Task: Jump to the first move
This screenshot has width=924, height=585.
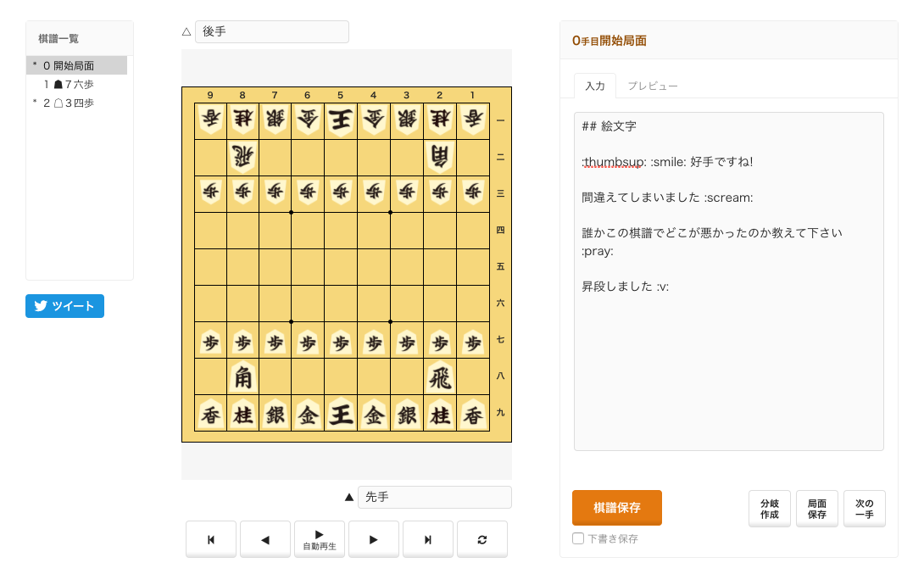Action: pos(211,539)
